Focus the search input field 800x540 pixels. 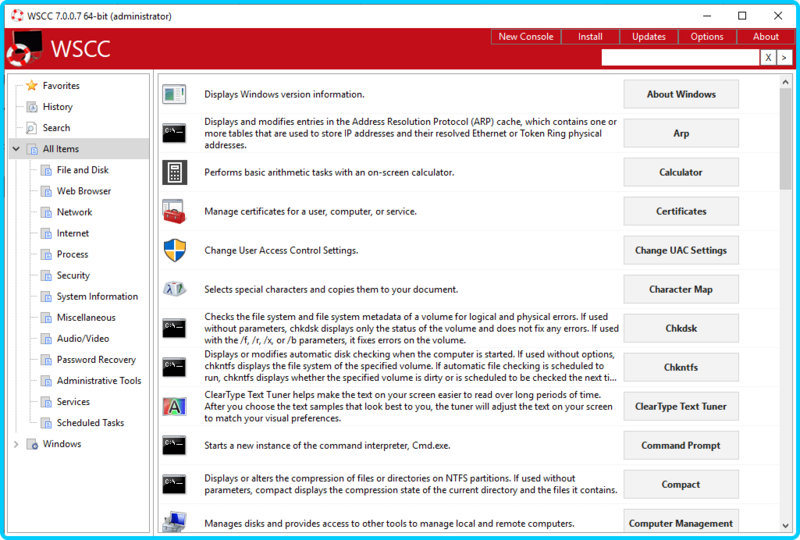(680, 58)
